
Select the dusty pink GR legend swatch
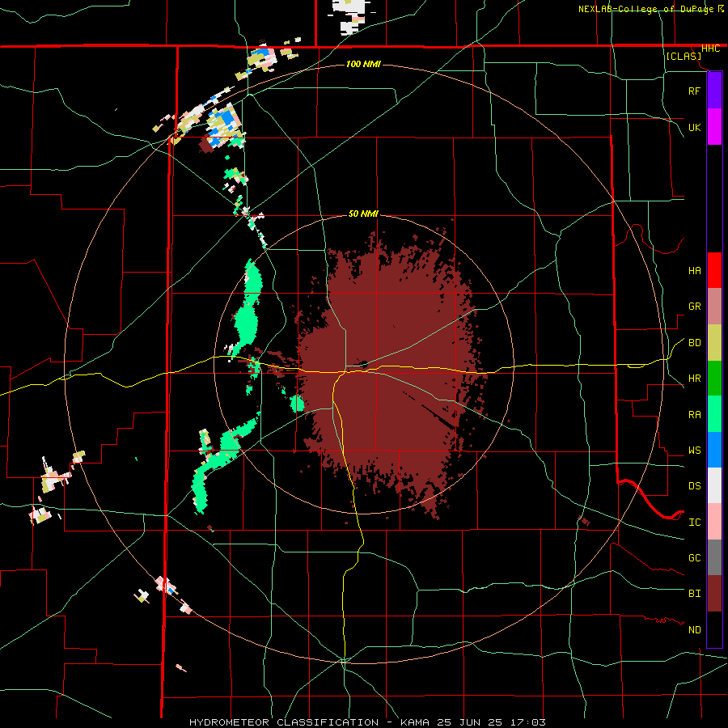714,306
